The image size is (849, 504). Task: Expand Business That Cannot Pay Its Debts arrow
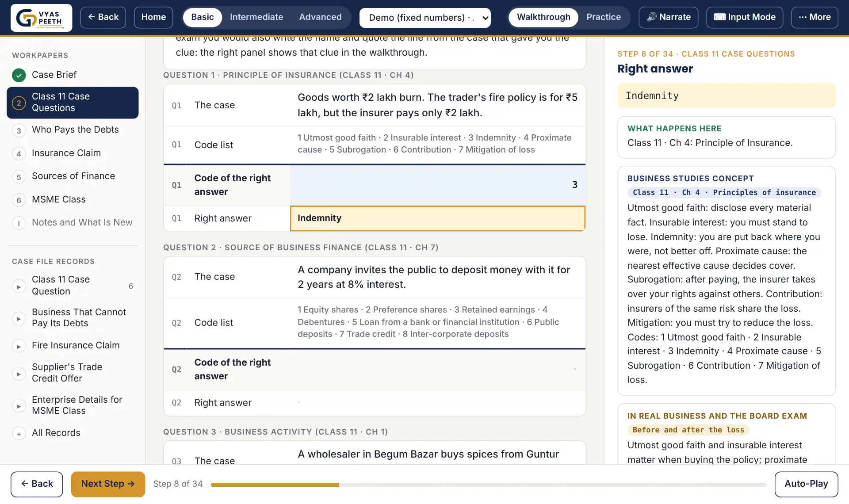pyautogui.click(x=19, y=318)
